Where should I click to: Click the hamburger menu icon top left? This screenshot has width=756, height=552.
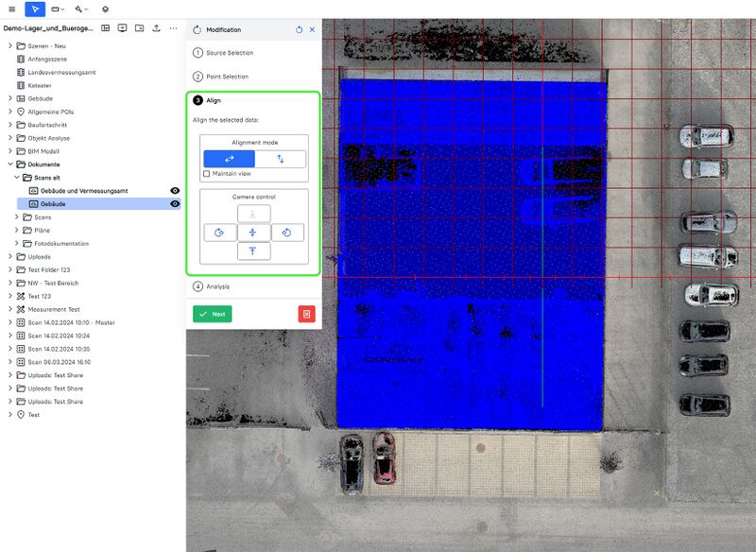point(12,9)
